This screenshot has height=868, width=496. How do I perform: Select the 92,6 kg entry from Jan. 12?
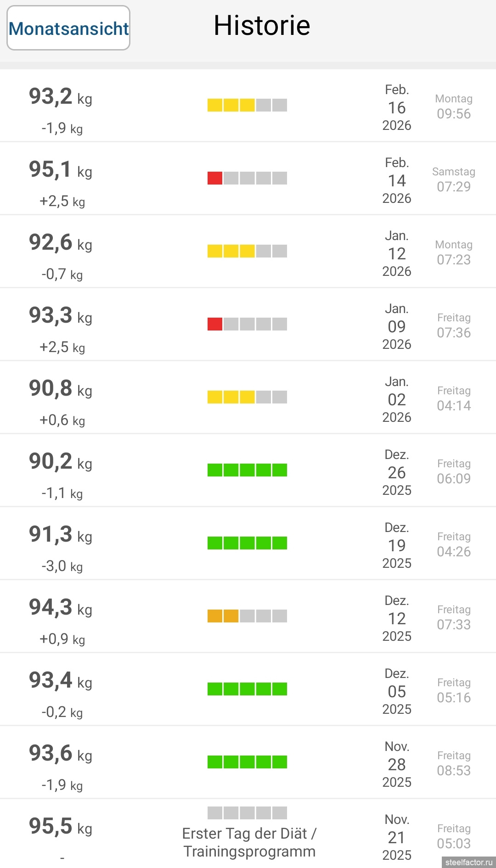[x=60, y=243]
